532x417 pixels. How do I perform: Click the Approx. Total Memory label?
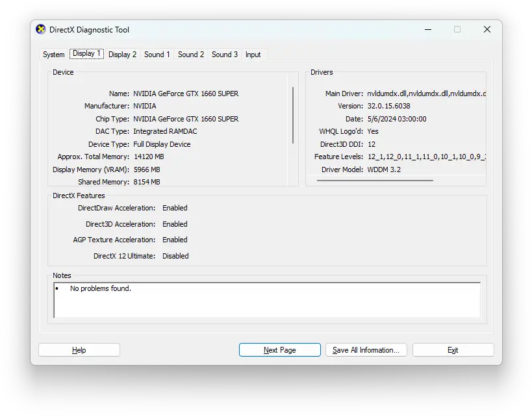[x=94, y=157]
